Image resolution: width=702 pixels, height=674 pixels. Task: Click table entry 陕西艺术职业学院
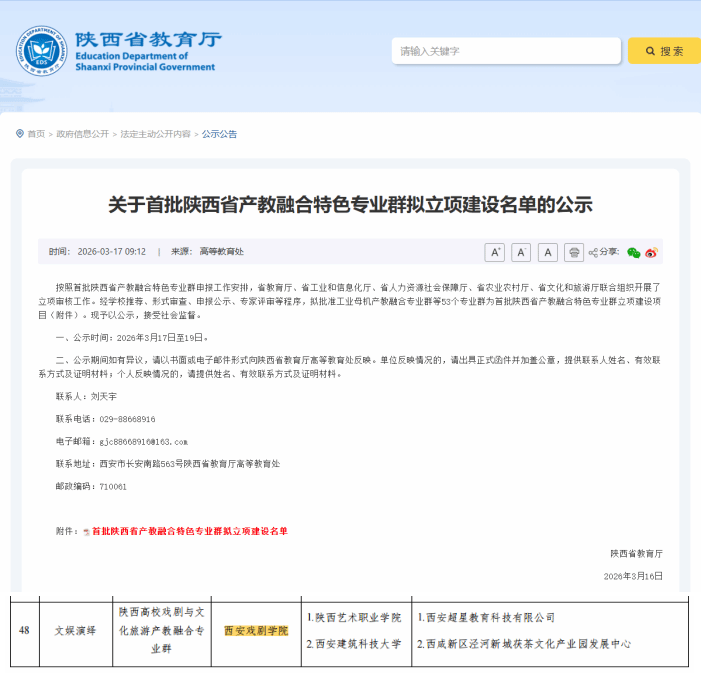354,618
